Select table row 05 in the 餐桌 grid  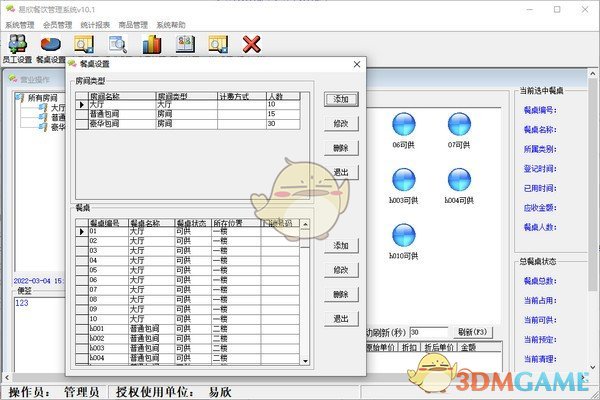point(188,270)
